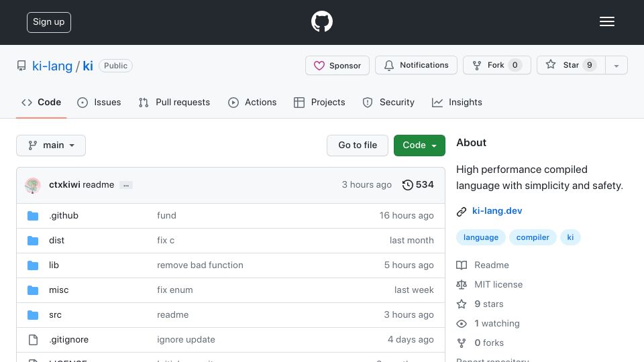Open the 'ignore update' commit message

point(186,339)
